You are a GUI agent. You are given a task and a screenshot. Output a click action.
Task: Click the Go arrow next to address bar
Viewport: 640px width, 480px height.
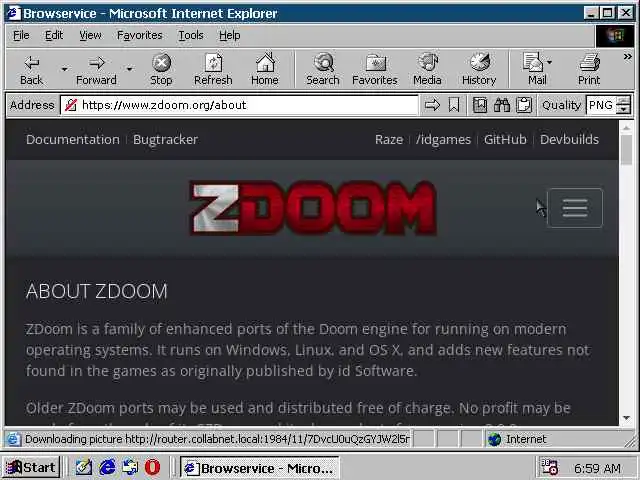click(432, 105)
